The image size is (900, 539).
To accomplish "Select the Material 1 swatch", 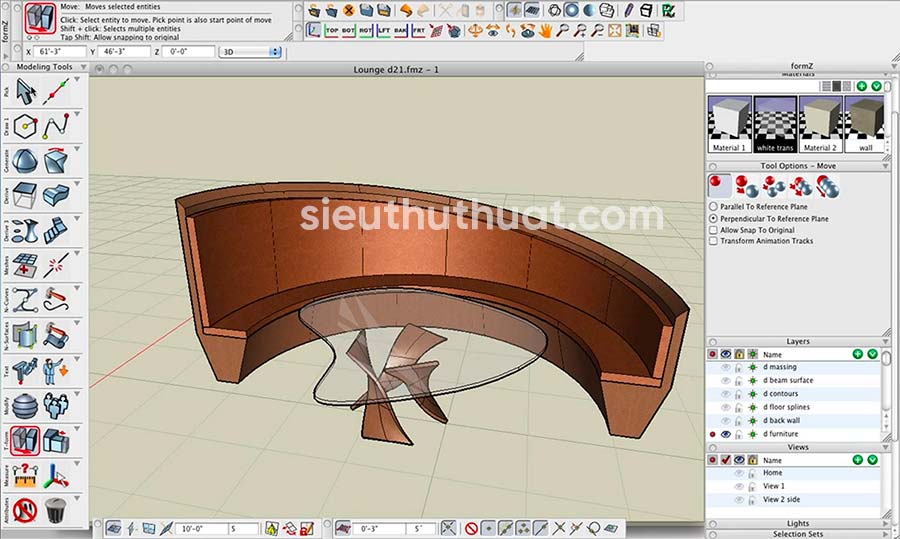I will point(729,124).
